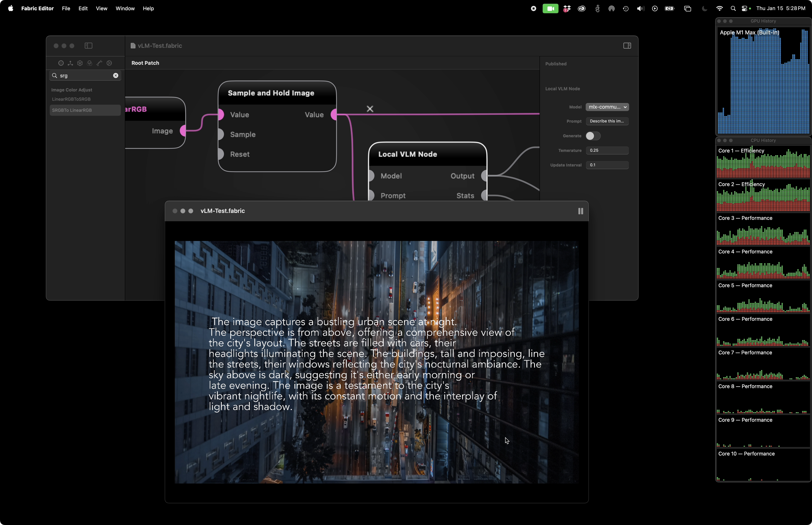Enable the Generate toggle for Local VLM Node

click(593, 136)
